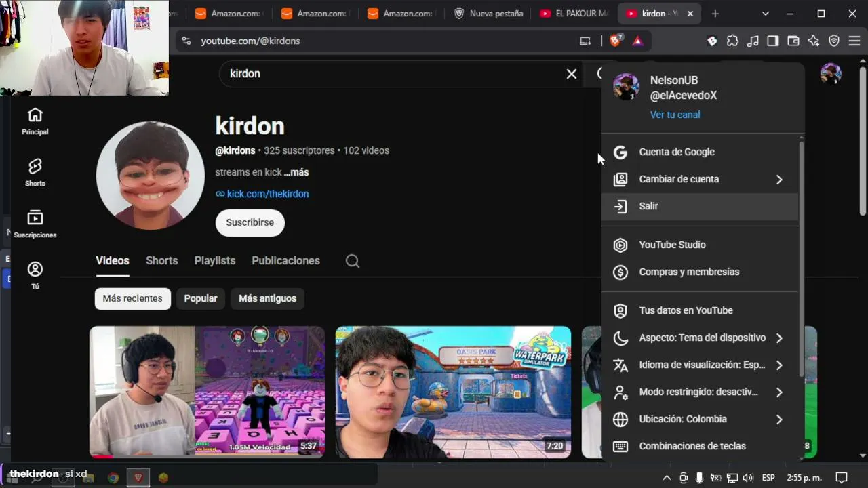Open Combinaciones de teclas entry
The width and height of the screenshot is (868, 488).
[699, 446]
